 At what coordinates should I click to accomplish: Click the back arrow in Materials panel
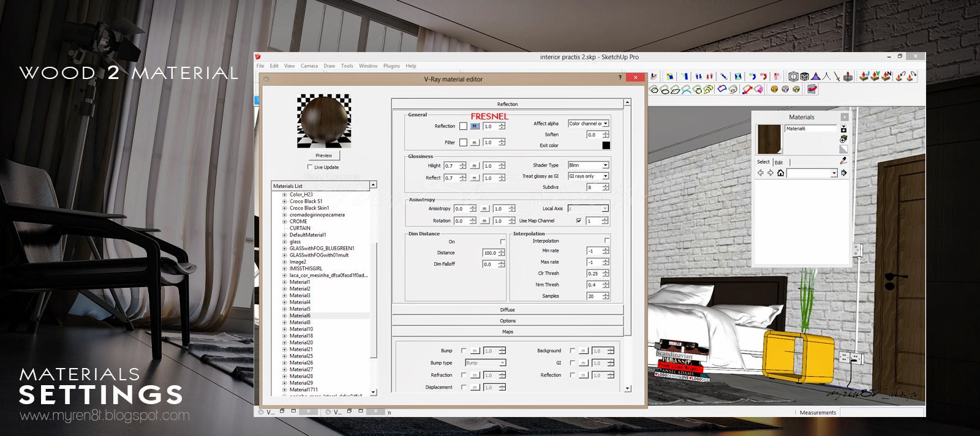[761, 173]
